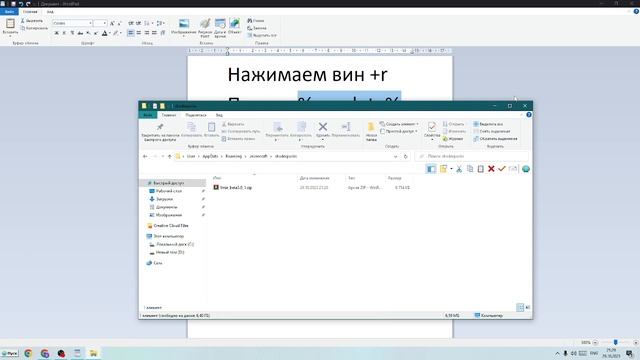Click Replace in WordPad editing group

(x=257, y=28)
